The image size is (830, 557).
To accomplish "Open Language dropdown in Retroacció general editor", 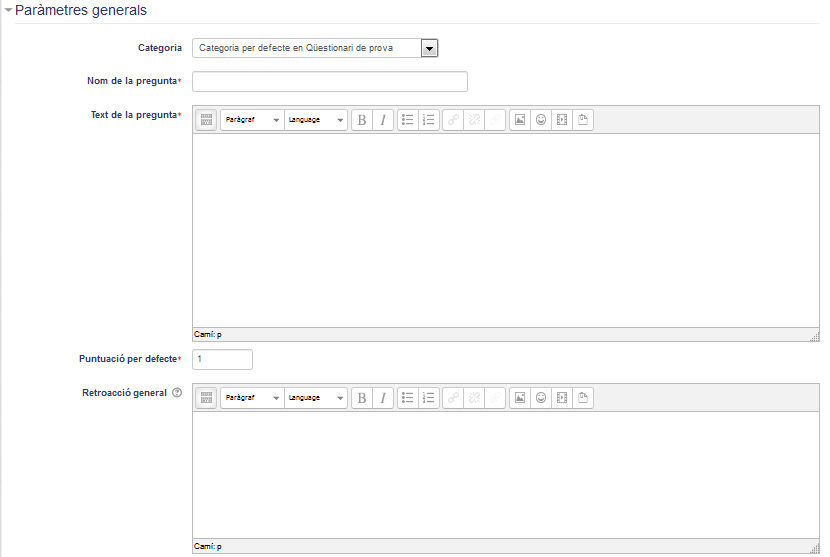I will (315, 398).
